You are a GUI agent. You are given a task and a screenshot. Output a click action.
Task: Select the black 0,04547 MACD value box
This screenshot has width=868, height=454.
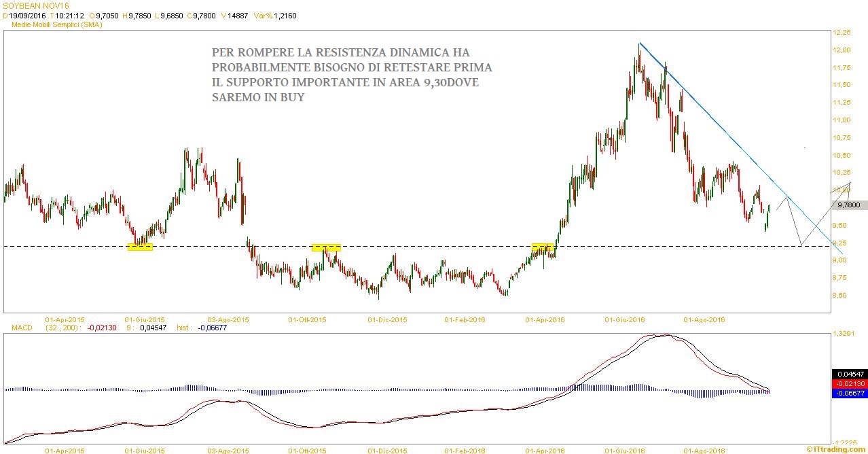pos(849,374)
